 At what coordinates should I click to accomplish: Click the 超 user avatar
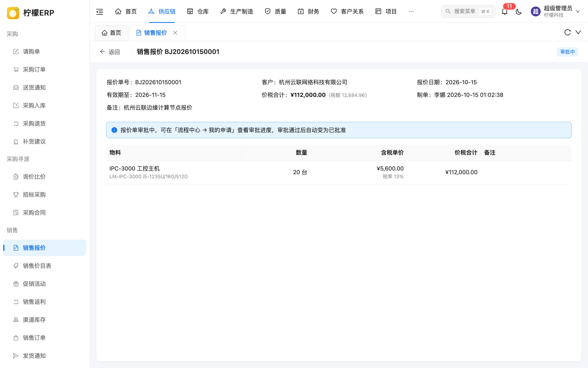coord(536,11)
